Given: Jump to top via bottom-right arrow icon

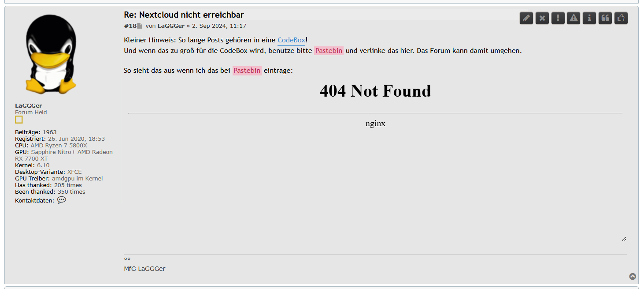Looking at the screenshot, I should [633, 277].
